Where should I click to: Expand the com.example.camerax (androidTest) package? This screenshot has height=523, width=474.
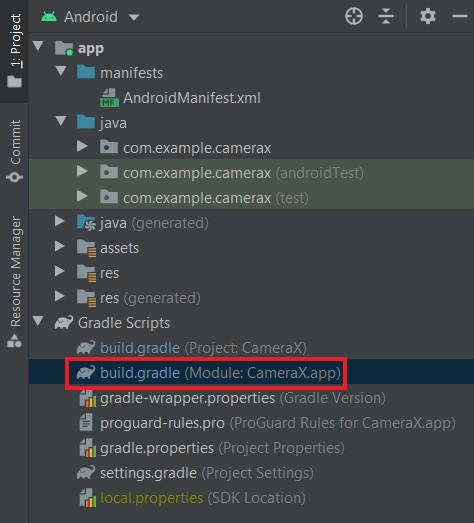click(82, 171)
